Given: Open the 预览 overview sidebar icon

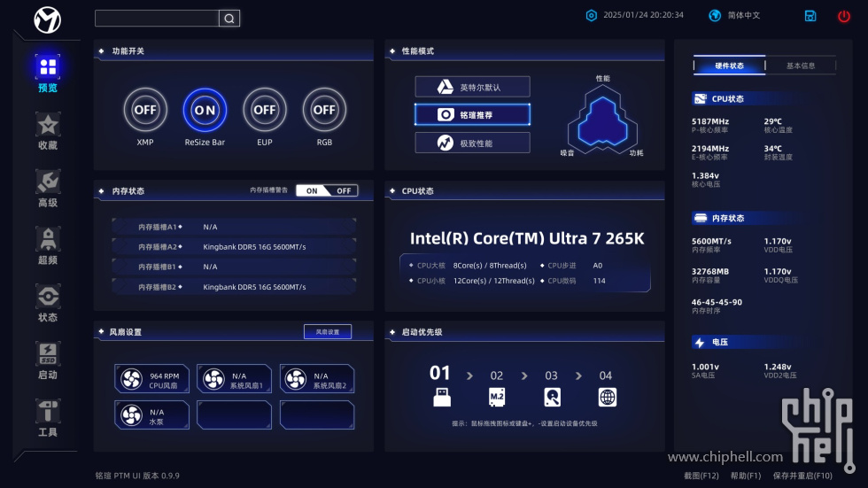Looking at the screenshot, I should (x=48, y=67).
